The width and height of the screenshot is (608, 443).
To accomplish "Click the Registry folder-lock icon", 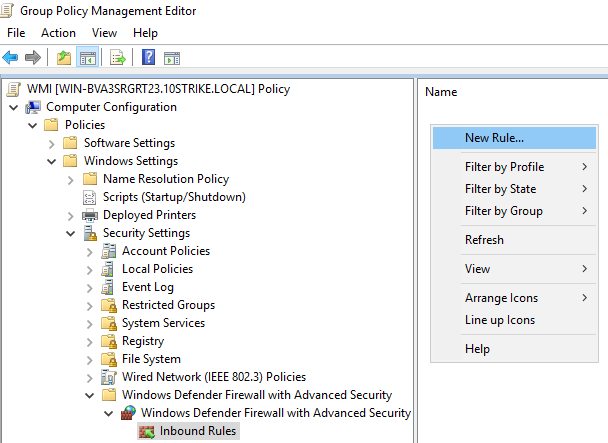I will 109,341.
